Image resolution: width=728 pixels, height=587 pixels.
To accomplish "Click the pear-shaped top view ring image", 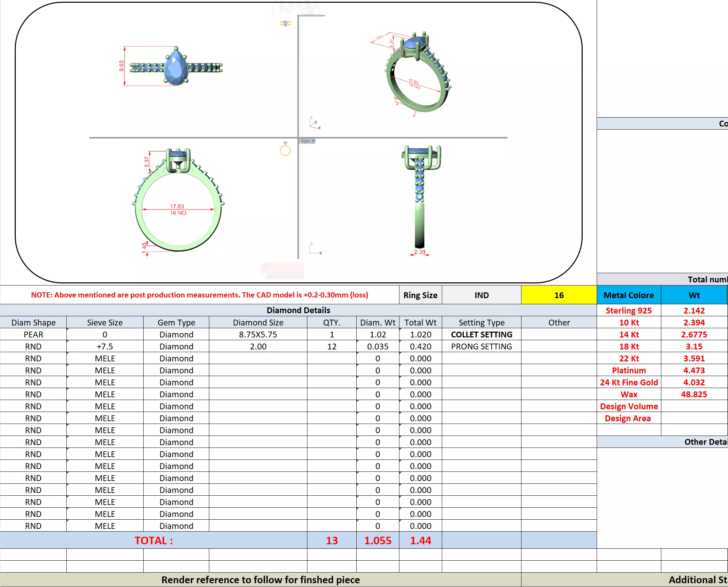I will point(176,67).
